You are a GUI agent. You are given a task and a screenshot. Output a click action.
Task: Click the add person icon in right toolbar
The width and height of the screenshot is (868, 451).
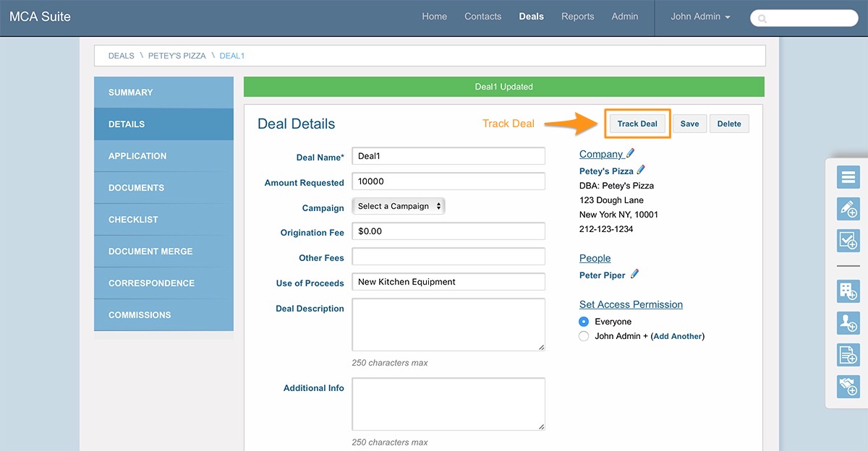click(848, 323)
